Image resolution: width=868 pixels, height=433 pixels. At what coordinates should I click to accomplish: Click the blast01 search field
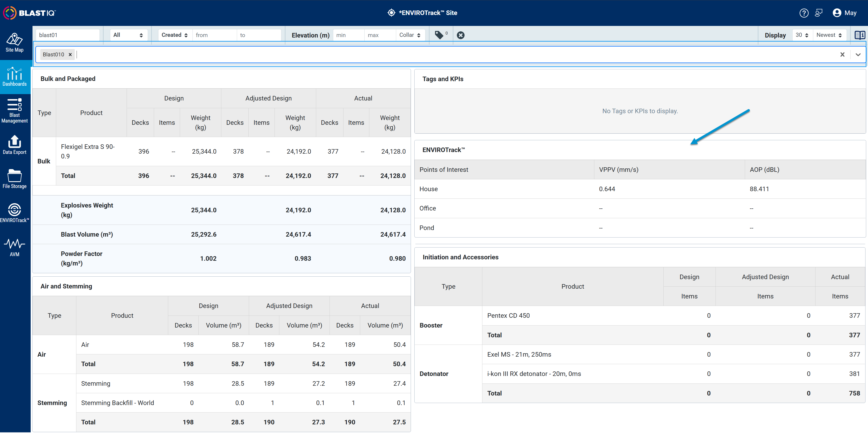point(68,35)
